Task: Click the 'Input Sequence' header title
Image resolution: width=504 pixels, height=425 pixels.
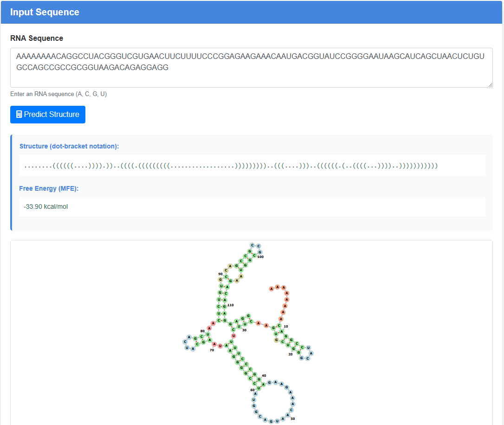Action: tap(45, 12)
